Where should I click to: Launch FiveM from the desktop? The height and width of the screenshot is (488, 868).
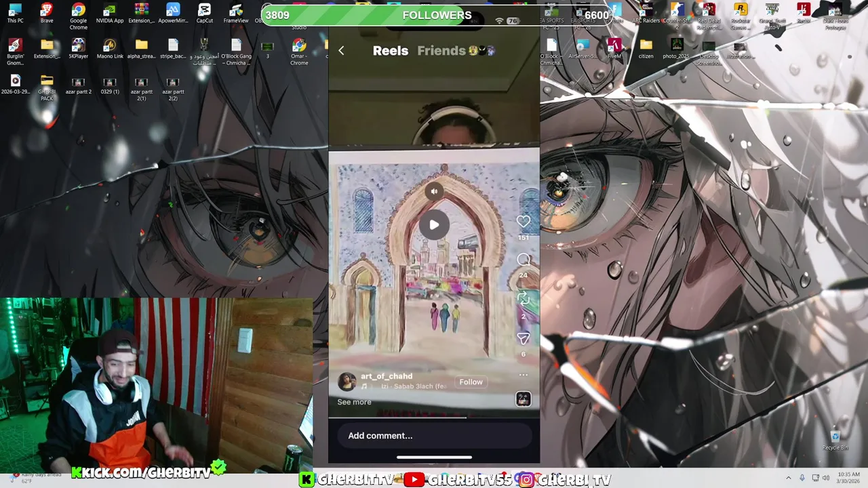point(614,49)
